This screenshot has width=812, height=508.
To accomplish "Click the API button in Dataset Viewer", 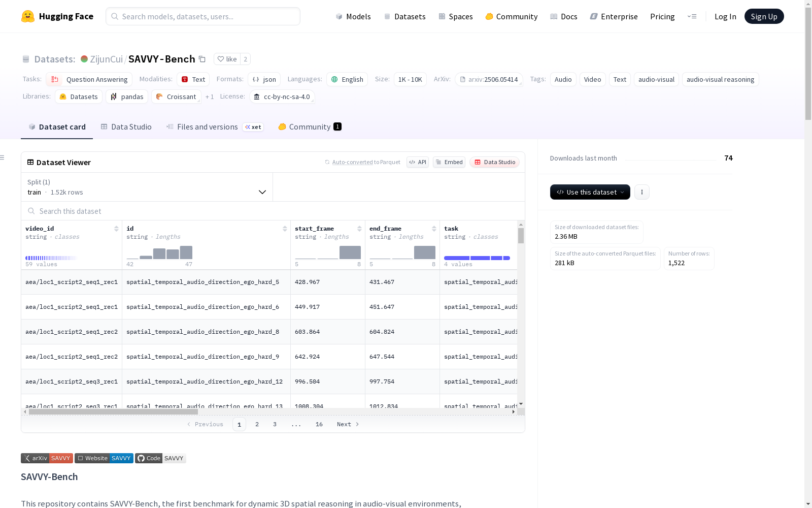I will tap(418, 162).
